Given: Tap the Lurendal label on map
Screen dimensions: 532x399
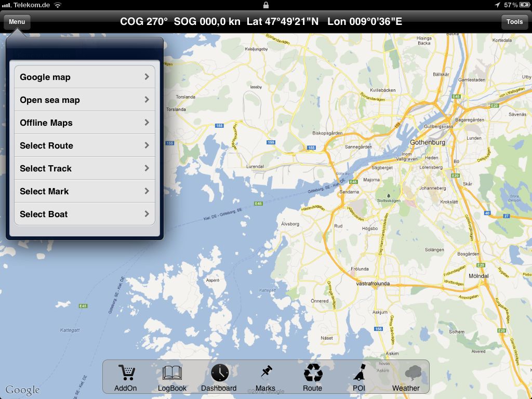Looking at the screenshot, I should 255,167.
